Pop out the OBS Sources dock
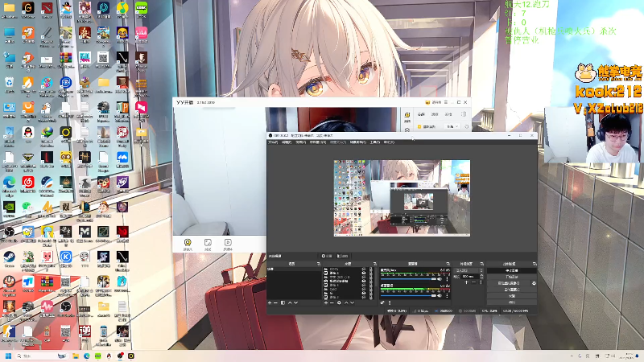 pyautogui.click(x=375, y=264)
